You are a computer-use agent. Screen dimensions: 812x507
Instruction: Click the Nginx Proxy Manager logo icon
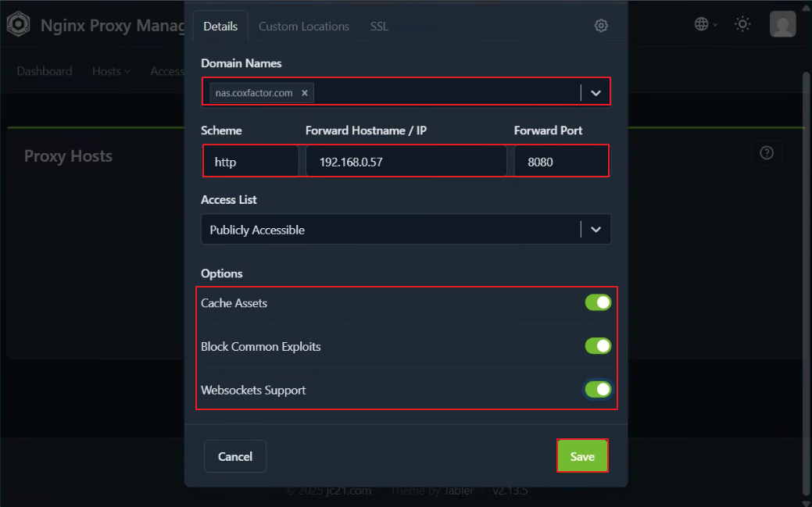tap(19, 25)
